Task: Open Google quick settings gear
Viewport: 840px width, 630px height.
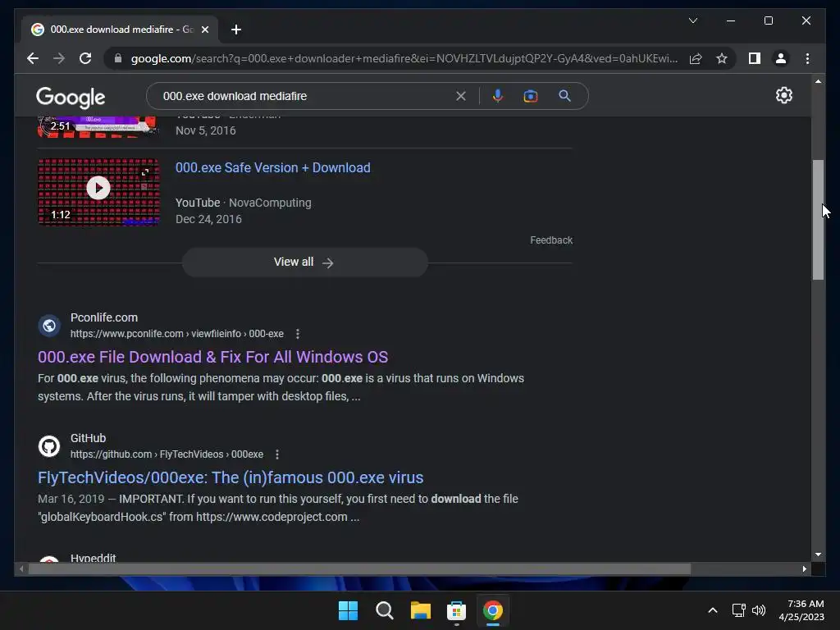Action: pyautogui.click(x=783, y=95)
